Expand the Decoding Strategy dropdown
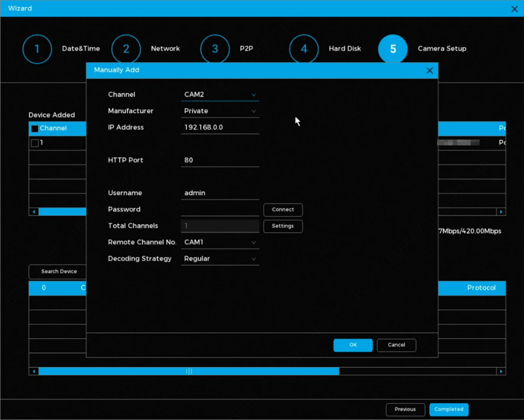Viewport: 524px width, 420px height. coord(220,259)
